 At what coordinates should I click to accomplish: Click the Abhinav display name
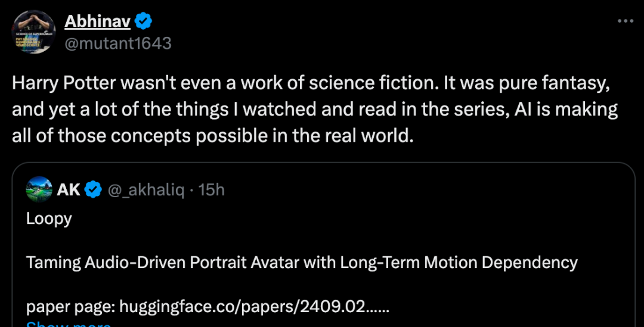click(97, 22)
